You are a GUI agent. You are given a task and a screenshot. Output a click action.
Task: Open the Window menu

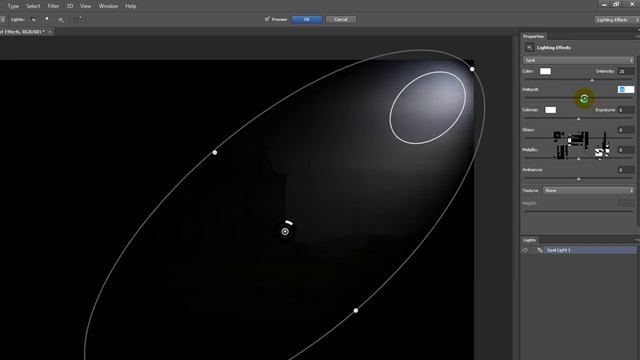point(108,6)
